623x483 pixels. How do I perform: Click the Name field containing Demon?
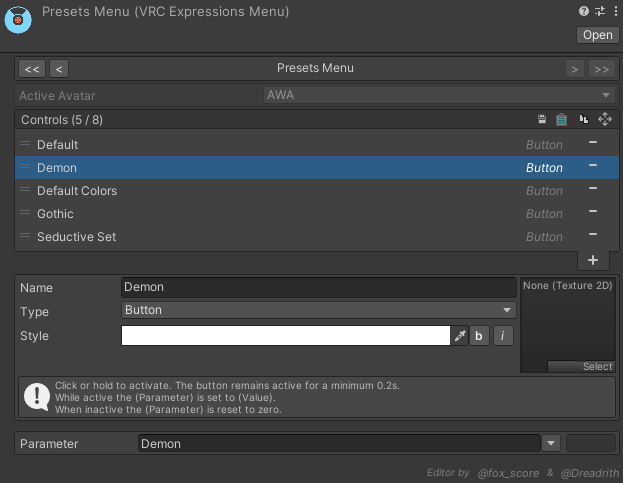[x=319, y=287]
